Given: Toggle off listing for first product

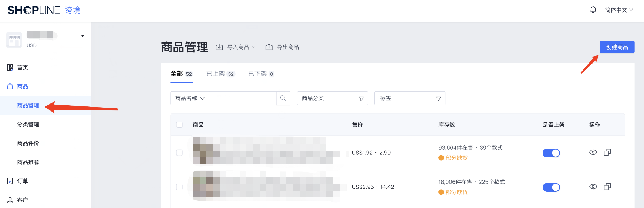Looking at the screenshot, I should tap(551, 153).
